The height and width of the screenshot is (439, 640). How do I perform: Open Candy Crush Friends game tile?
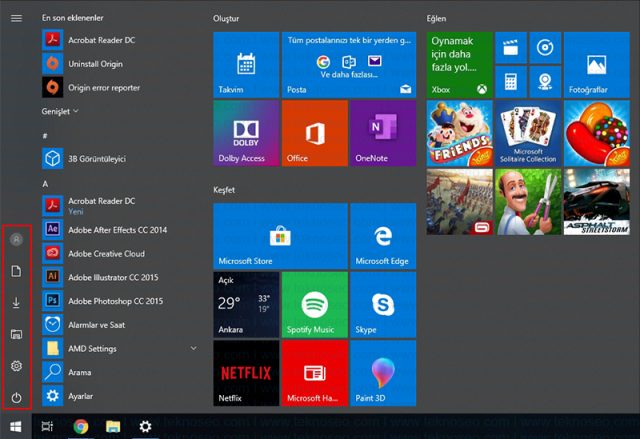pyautogui.click(x=460, y=133)
